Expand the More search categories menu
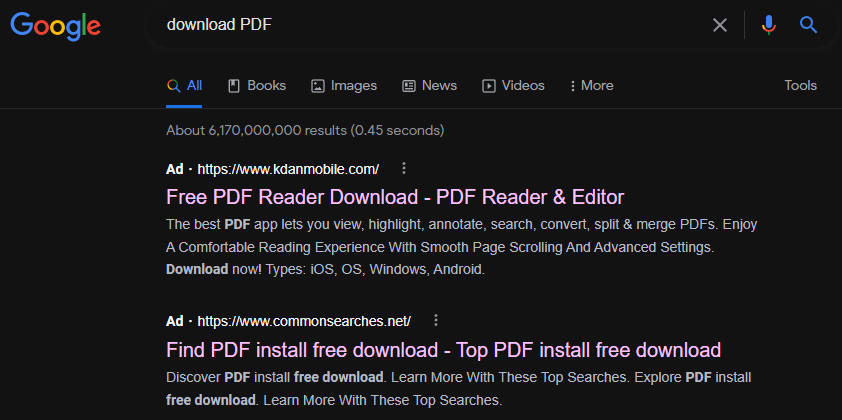Viewport: 842px width, 420px height. [591, 86]
